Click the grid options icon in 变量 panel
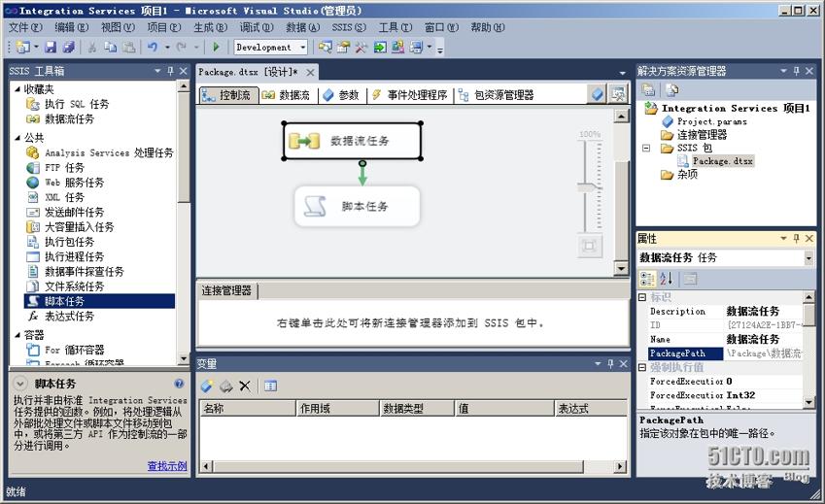The image size is (825, 504). 270,386
